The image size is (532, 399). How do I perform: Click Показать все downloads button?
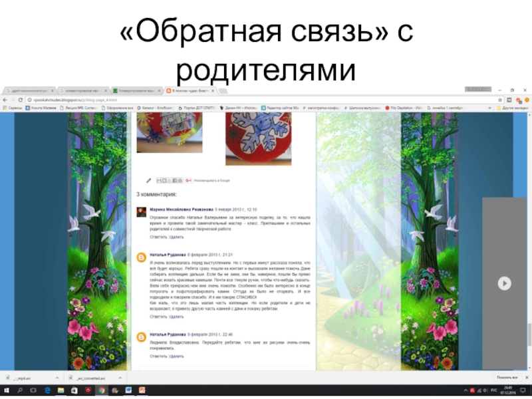click(x=507, y=378)
